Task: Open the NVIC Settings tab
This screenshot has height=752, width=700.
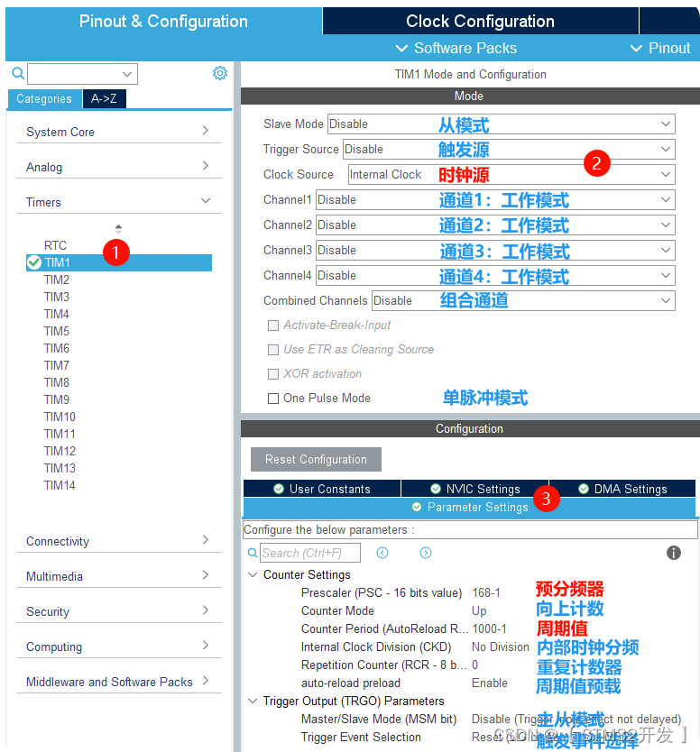Action: tap(475, 489)
